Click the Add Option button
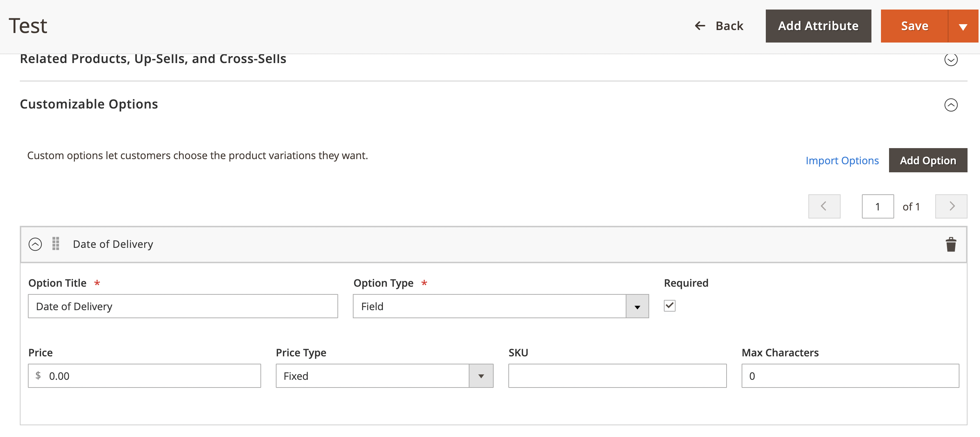Screen dimensions: 980x437 pyautogui.click(x=928, y=160)
